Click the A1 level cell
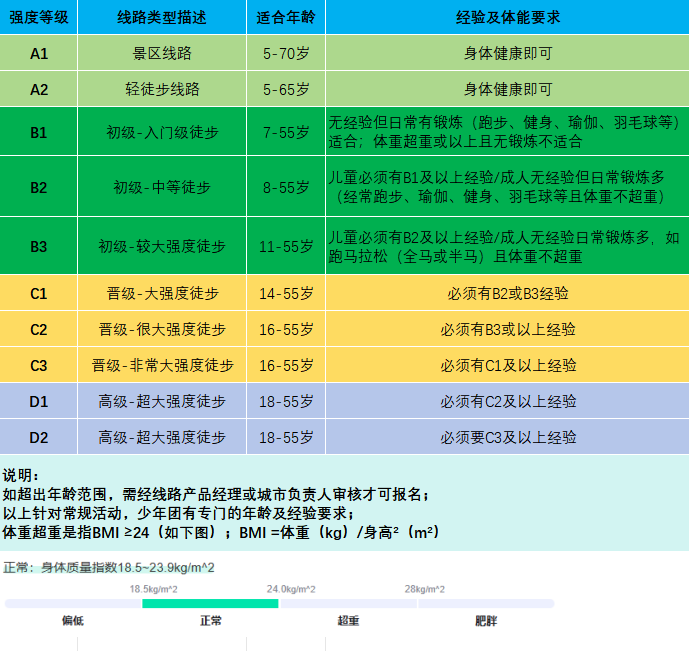 tap(38, 53)
